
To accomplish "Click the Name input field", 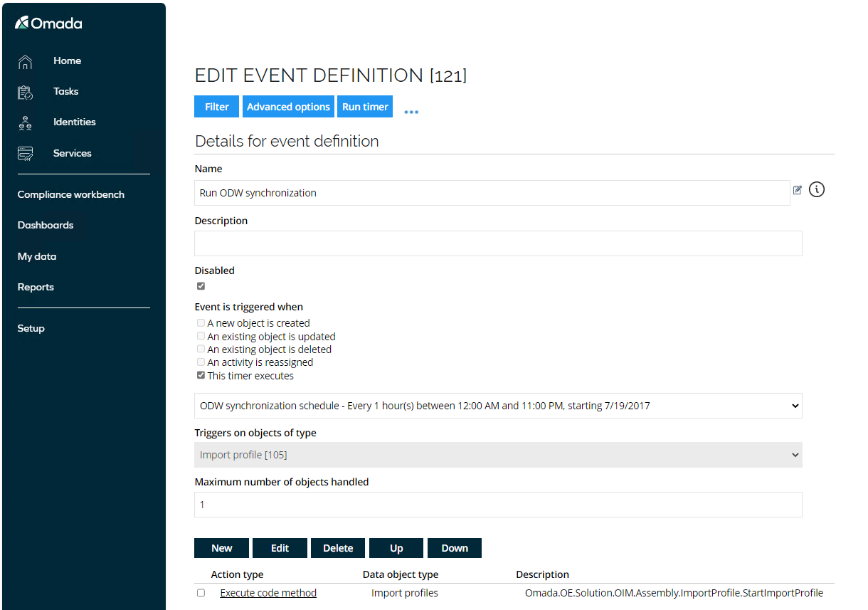I will coord(492,193).
